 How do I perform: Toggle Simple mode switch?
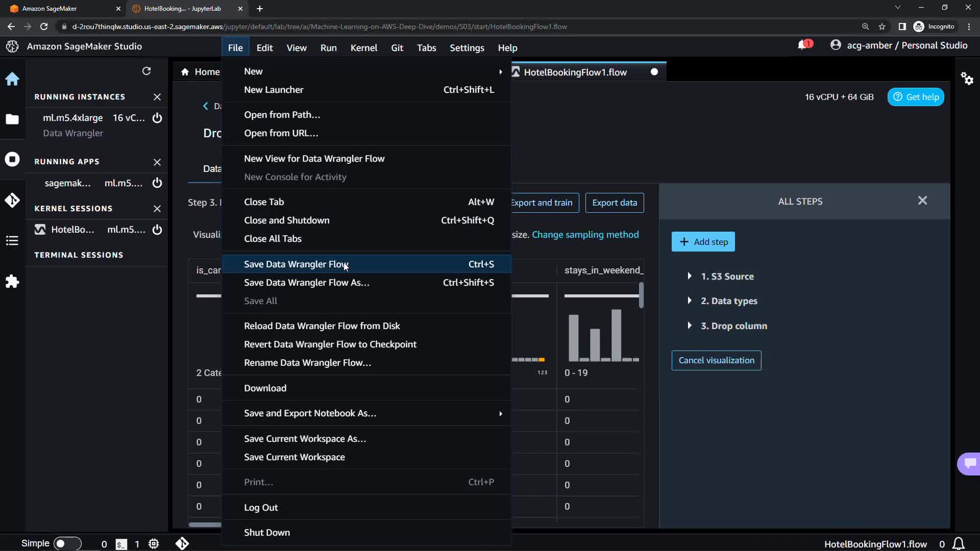[67, 544]
